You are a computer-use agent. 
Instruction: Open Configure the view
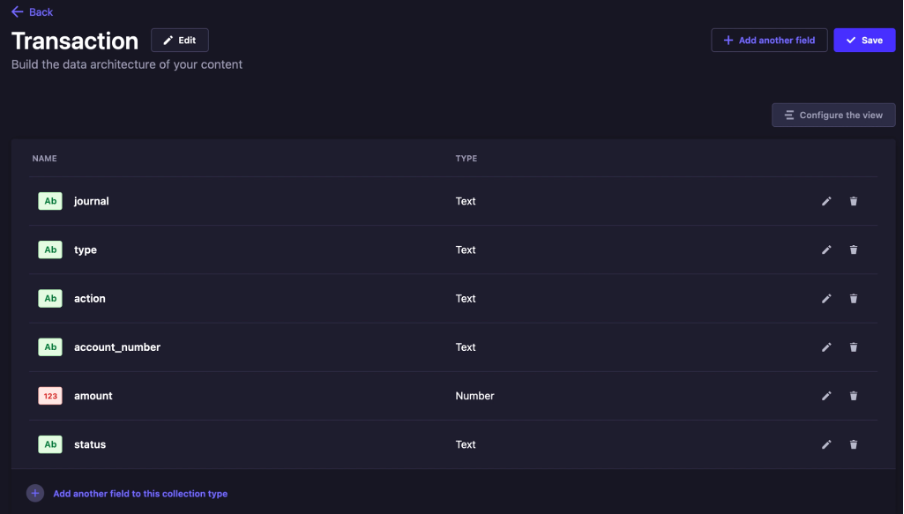tap(833, 115)
